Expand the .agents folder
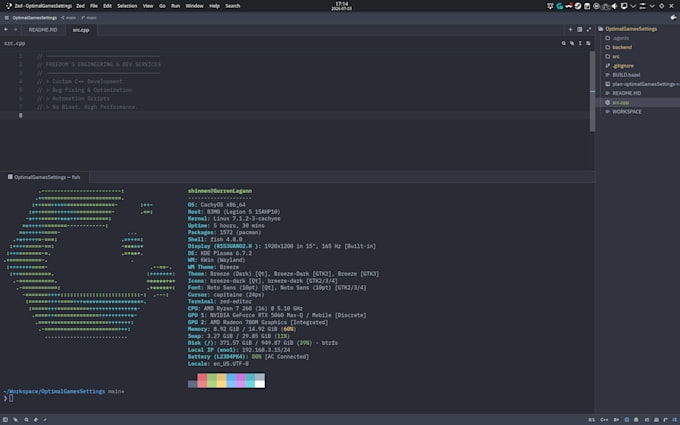Screen dimensions: 680x425 621,38
